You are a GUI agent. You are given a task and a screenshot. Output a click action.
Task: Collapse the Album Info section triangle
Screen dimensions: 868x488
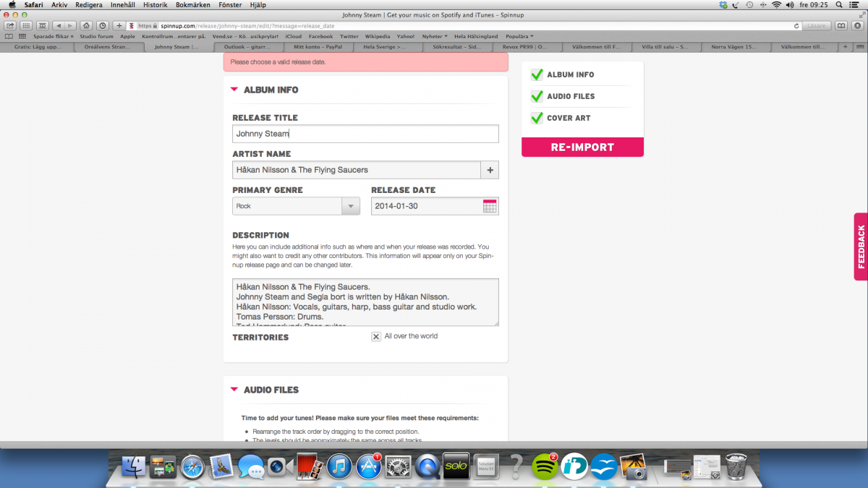234,90
